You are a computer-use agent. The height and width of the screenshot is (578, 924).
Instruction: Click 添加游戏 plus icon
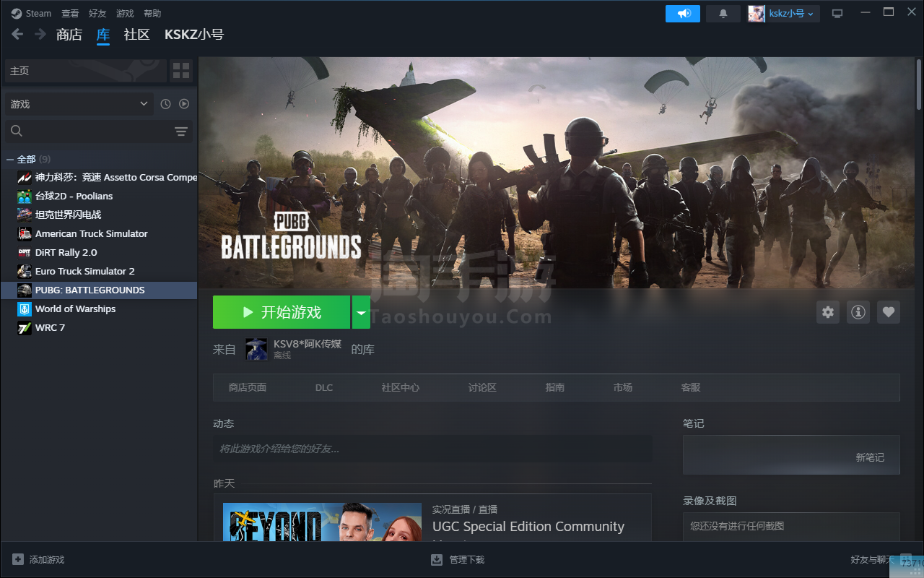[18, 559]
